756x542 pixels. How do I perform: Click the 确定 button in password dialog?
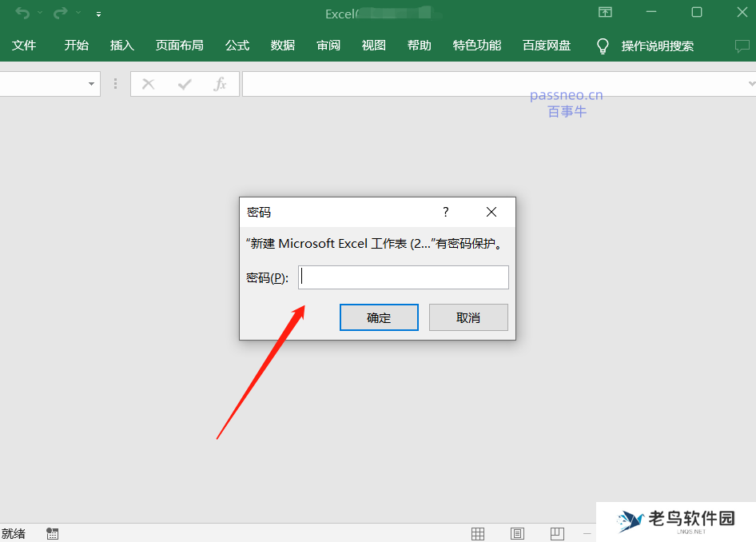tap(379, 317)
